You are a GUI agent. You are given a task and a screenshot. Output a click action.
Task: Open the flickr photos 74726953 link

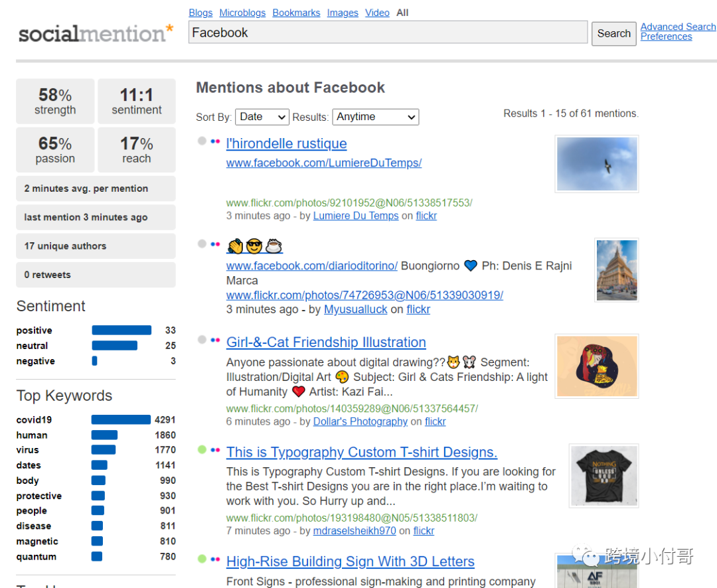pyautogui.click(x=365, y=295)
